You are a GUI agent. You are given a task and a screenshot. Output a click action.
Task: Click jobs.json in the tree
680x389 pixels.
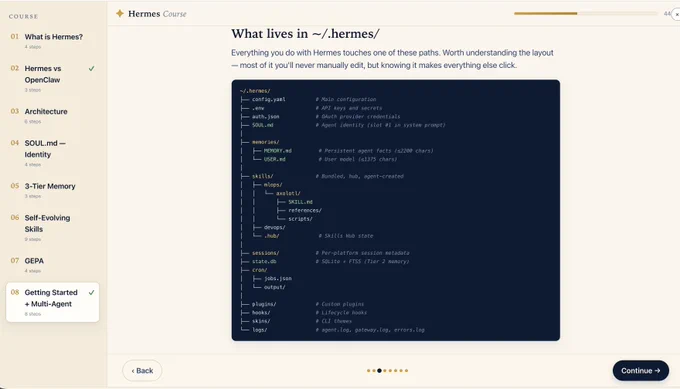click(x=278, y=278)
